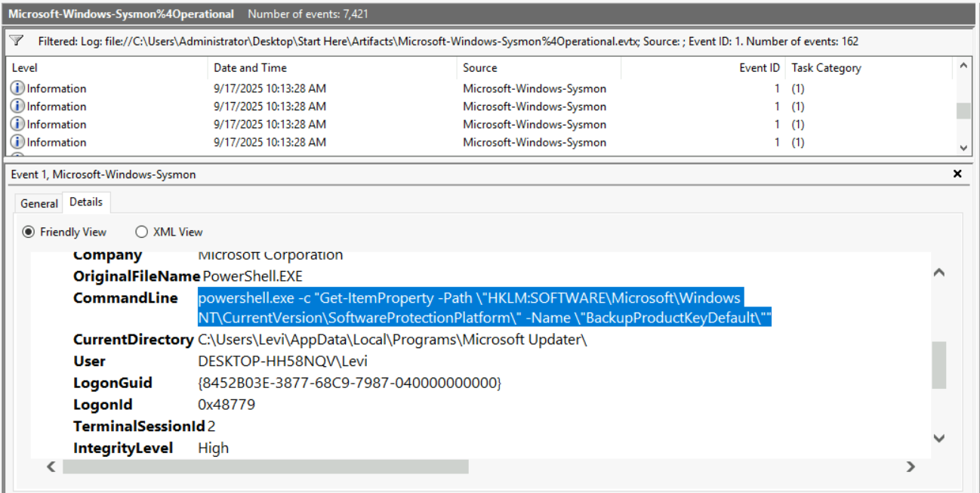Click the details horizontal scroll right arrow
Image resolution: width=980 pixels, height=493 pixels.
(911, 467)
